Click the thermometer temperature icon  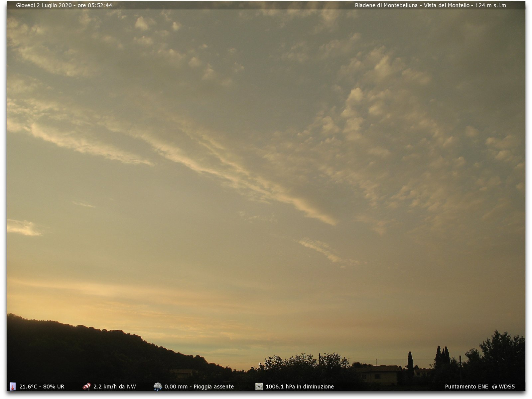tap(13, 386)
